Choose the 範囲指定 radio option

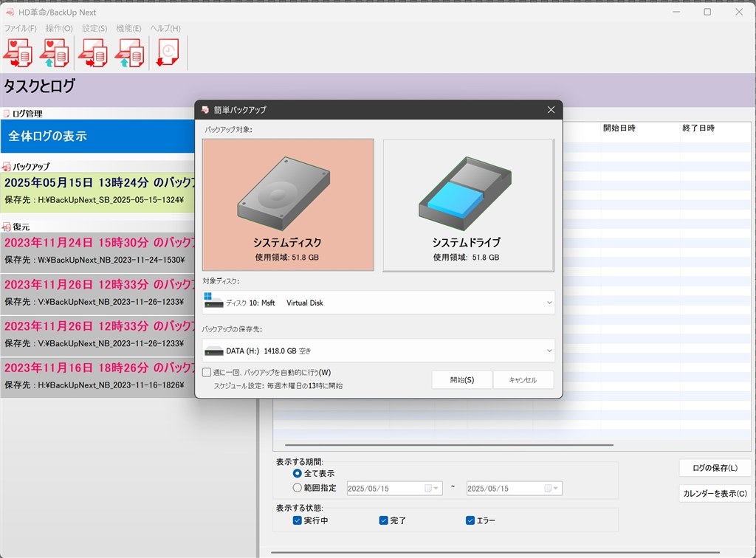[x=298, y=488]
